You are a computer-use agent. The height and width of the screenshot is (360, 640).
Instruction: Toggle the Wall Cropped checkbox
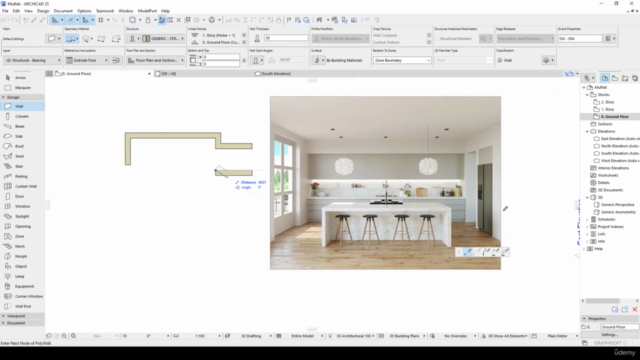click(429, 36)
